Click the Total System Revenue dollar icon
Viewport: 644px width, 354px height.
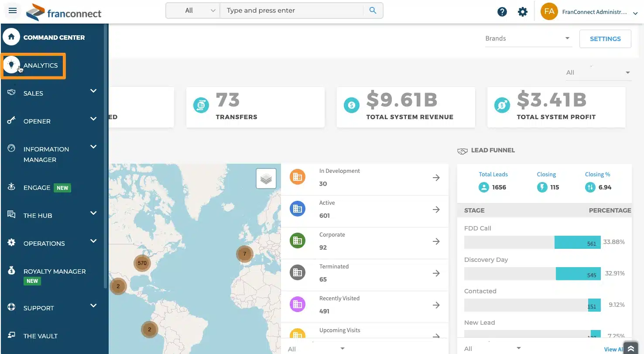click(352, 105)
